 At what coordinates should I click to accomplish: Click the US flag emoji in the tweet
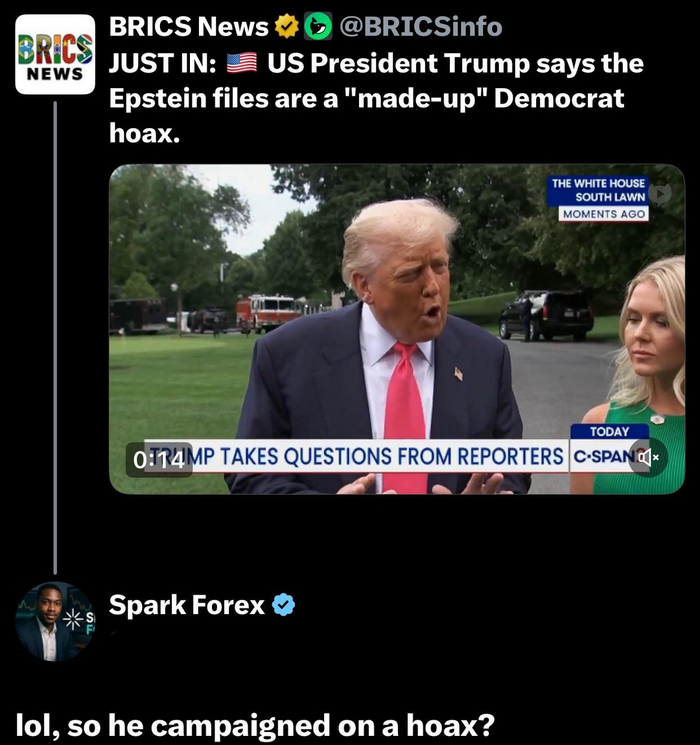241,63
